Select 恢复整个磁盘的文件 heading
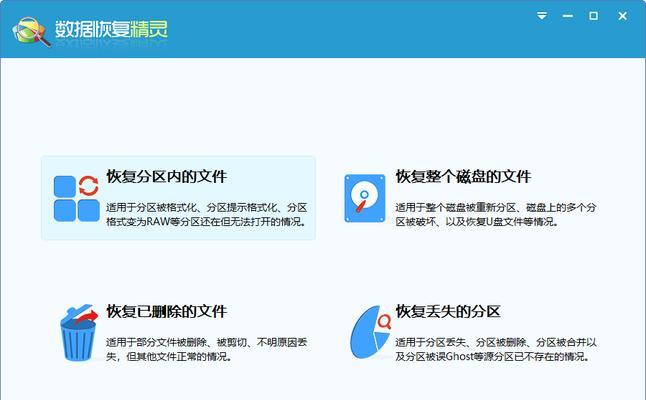This screenshot has width=646, height=400. click(463, 176)
